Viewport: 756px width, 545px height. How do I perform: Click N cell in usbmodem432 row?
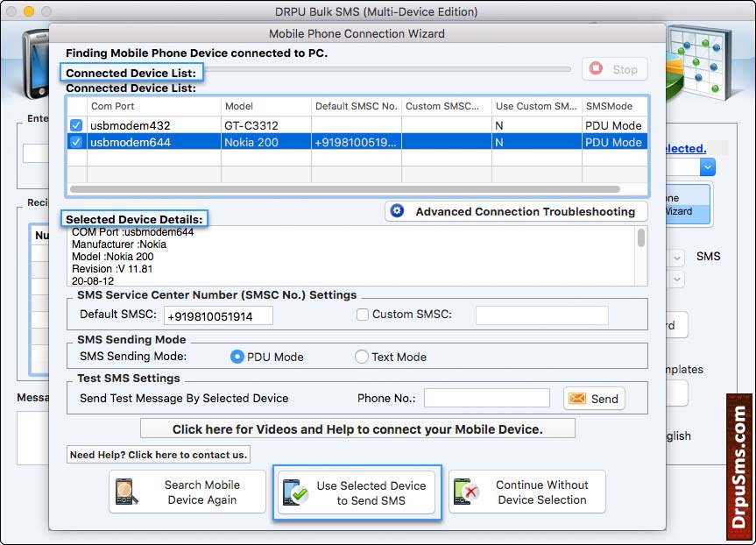(x=537, y=125)
